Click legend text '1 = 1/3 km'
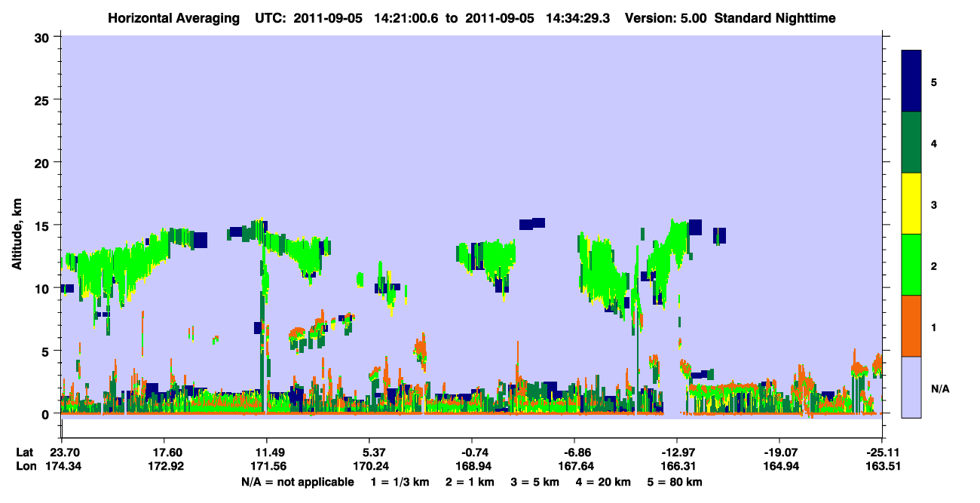Screen dimensions: 980x503 click(400, 482)
